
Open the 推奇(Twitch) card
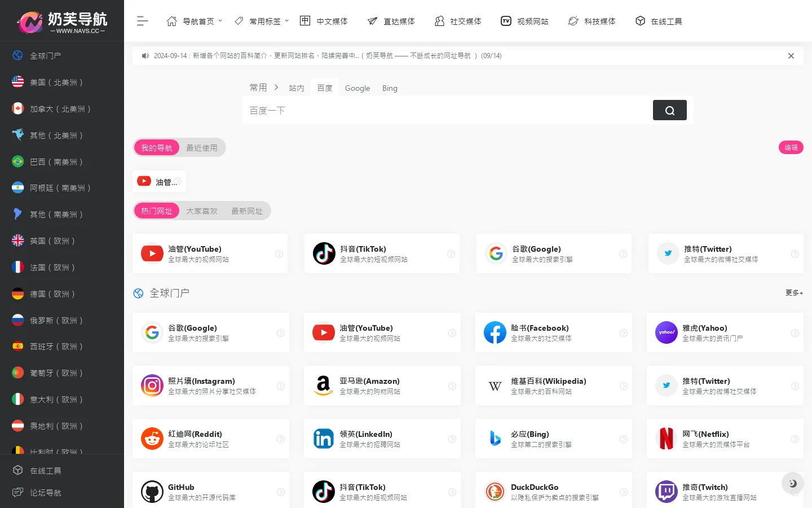725,490
